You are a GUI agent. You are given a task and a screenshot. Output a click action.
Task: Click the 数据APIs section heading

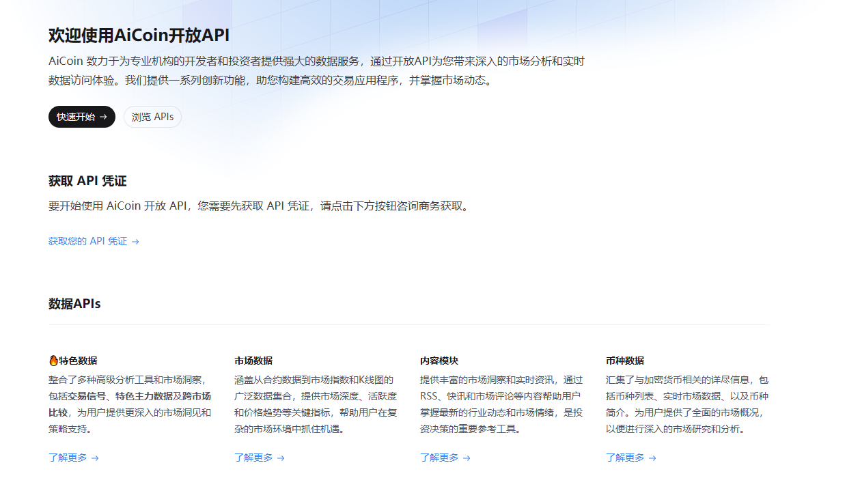[x=74, y=303]
